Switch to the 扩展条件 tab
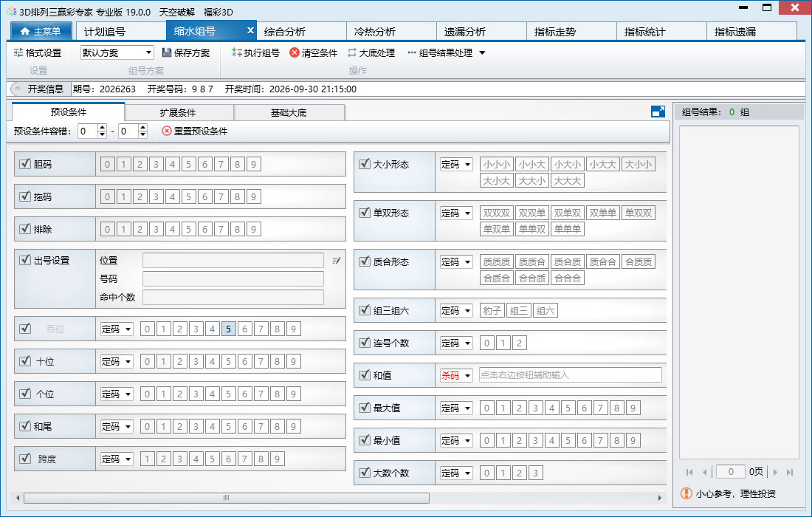 coord(179,112)
